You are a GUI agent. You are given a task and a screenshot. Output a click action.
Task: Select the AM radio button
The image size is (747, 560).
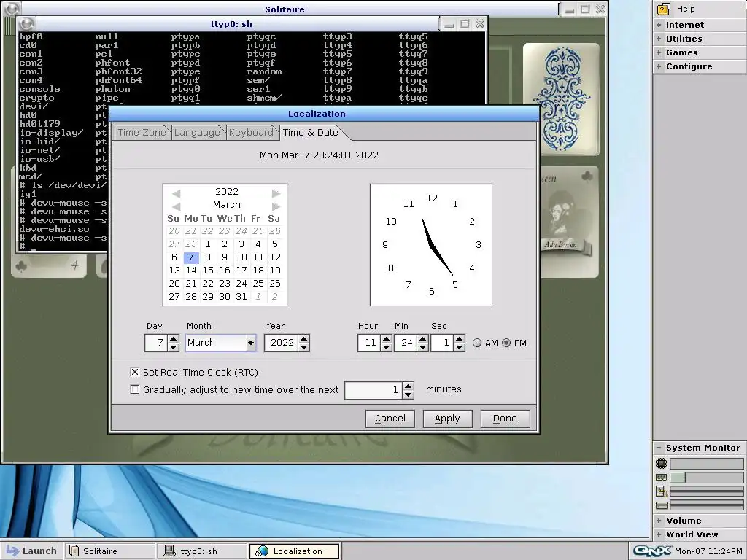point(477,343)
